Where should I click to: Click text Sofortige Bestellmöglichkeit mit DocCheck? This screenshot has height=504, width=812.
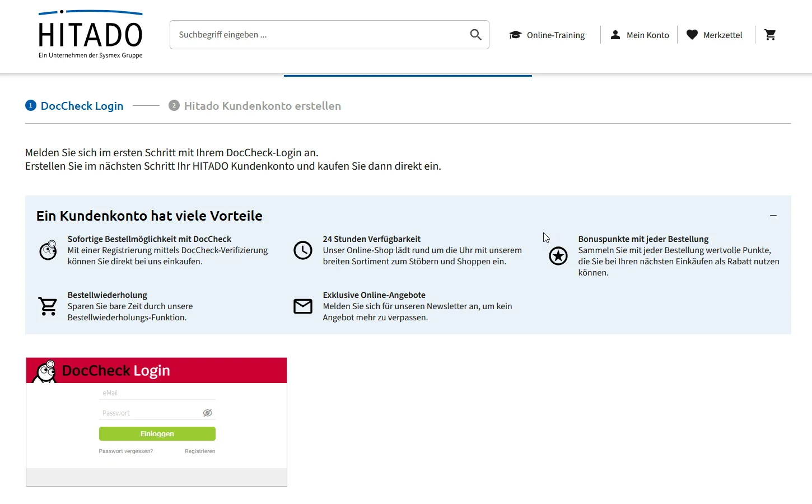[x=150, y=239]
